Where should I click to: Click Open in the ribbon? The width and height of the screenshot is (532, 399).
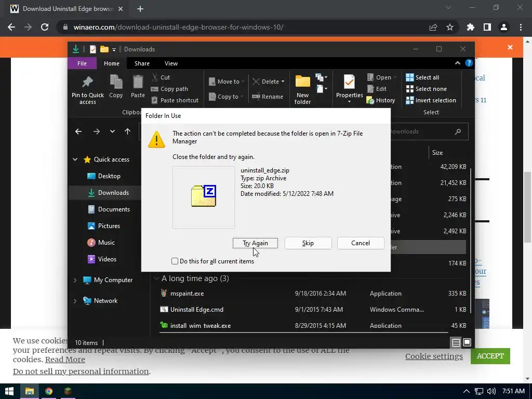coord(381,77)
